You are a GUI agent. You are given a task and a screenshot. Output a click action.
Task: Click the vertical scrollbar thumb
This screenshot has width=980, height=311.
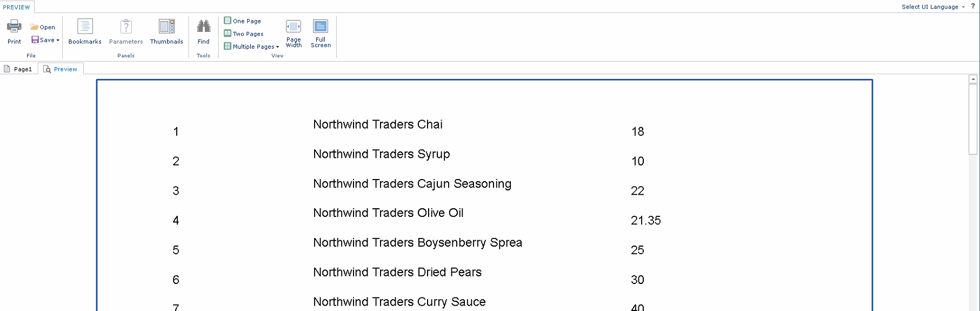(973, 119)
